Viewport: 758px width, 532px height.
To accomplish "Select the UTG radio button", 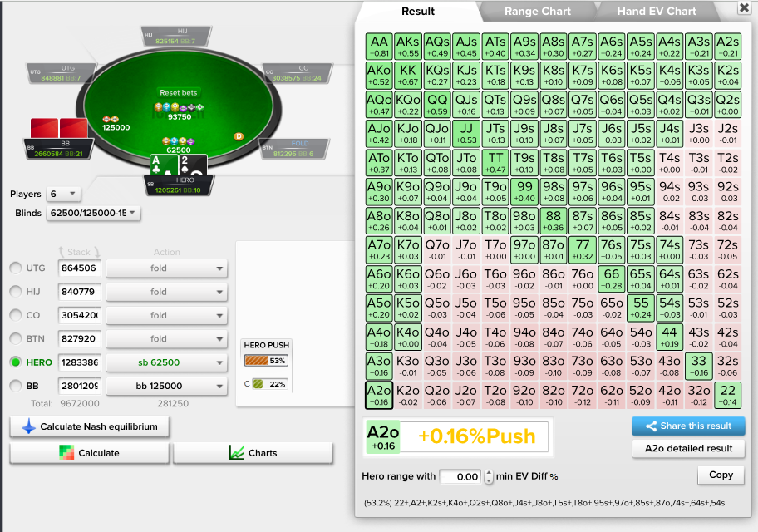I will click(16, 268).
